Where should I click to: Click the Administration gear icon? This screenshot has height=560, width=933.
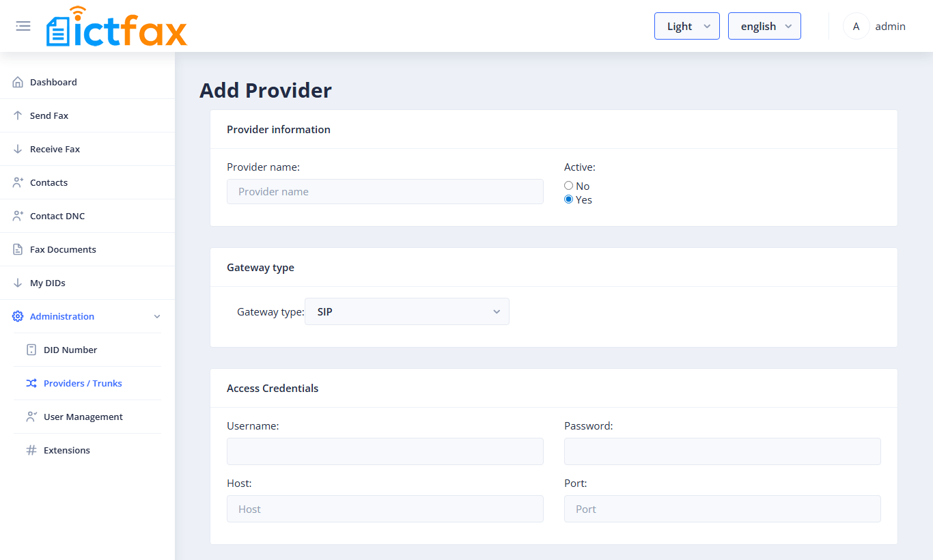18,316
